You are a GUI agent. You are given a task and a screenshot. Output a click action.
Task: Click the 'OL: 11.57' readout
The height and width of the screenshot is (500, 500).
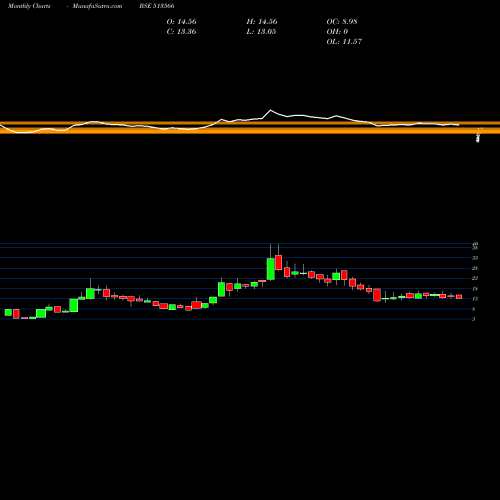[344, 42]
